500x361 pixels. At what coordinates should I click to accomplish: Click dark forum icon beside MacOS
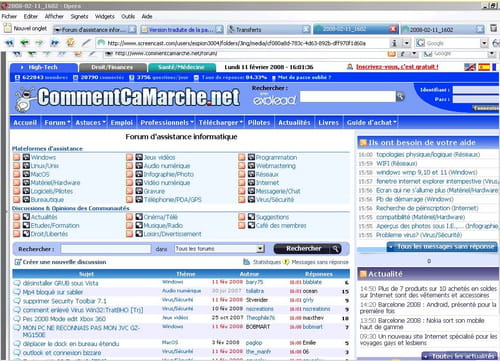point(26,174)
